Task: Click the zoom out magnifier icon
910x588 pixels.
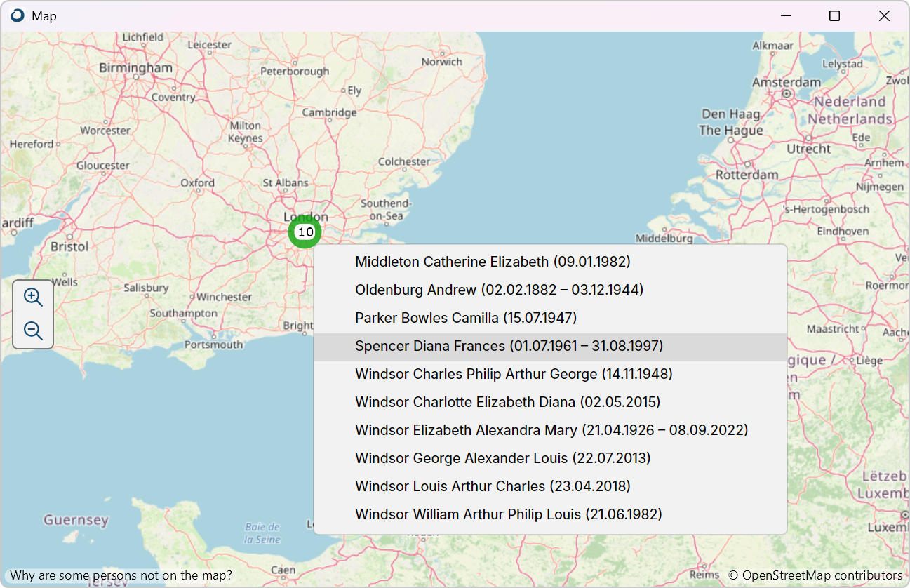Action: [x=33, y=330]
